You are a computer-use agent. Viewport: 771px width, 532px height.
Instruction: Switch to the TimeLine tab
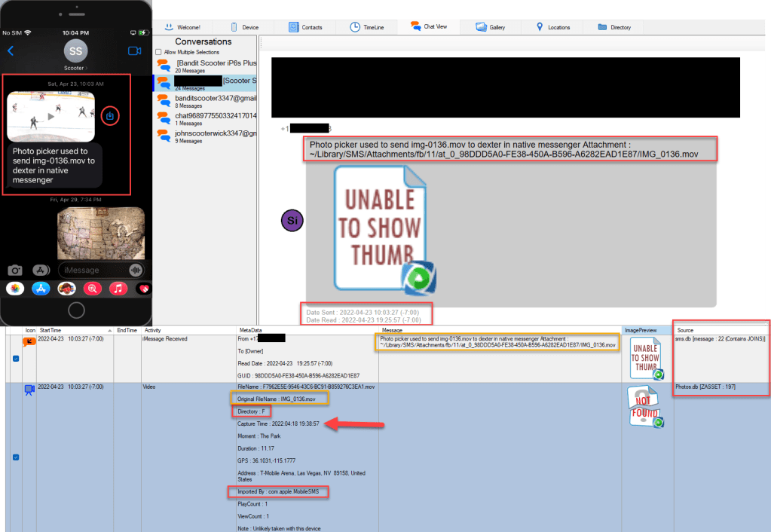(366, 27)
